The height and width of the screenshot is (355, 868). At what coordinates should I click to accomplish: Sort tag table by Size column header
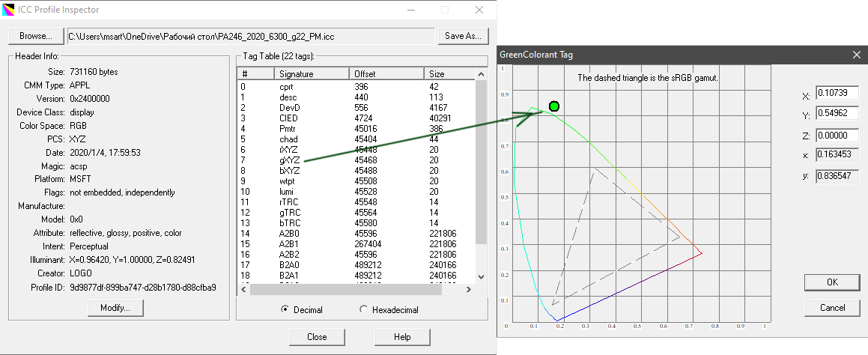coord(449,73)
